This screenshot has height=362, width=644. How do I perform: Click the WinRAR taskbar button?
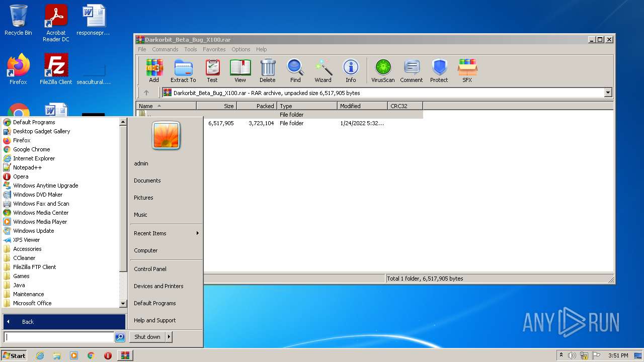125,355
